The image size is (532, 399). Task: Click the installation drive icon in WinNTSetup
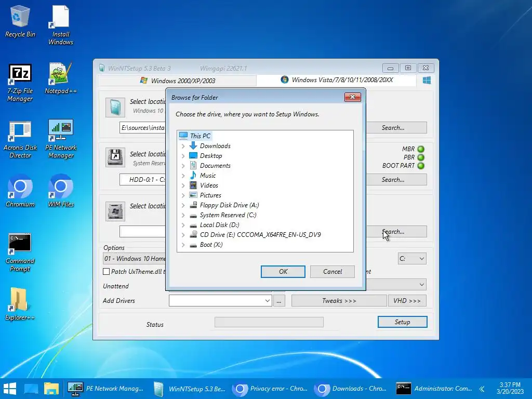pos(115,211)
